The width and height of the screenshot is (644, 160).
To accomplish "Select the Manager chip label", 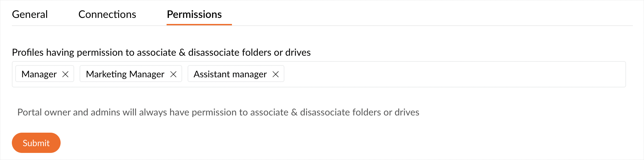I will 39,74.
